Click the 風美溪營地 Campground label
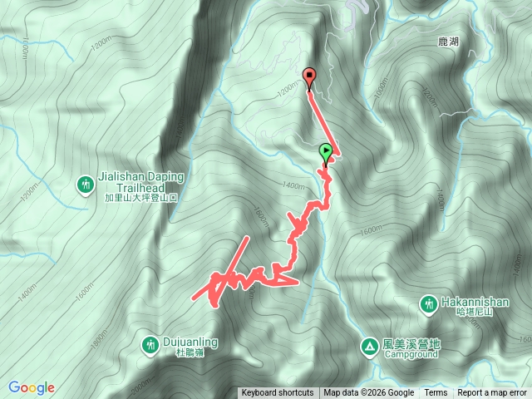This screenshot has width=532, height=399. click(x=411, y=349)
